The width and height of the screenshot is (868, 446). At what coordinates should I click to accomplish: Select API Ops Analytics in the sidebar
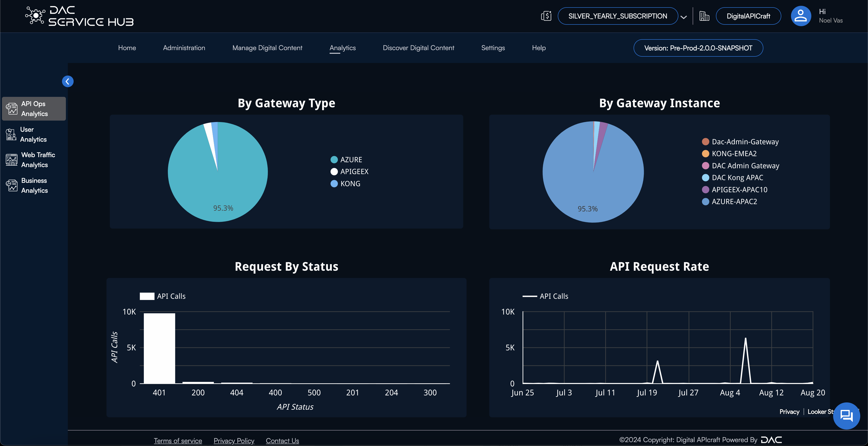[x=34, y=108]
